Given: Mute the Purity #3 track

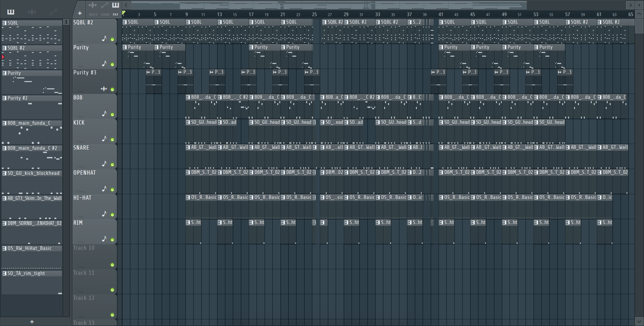Looking at the screenshot, I should coord(112,89).
